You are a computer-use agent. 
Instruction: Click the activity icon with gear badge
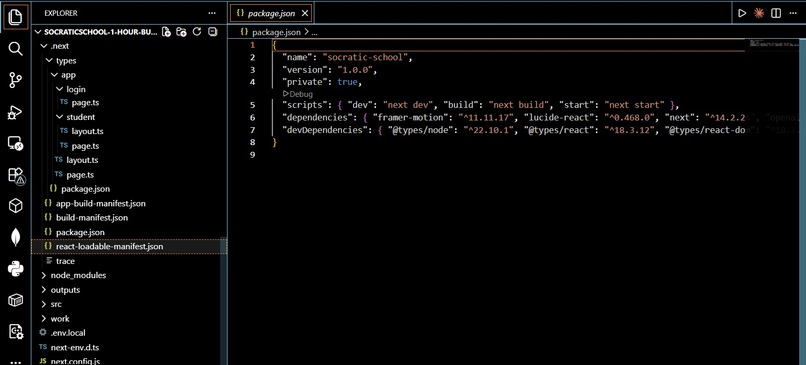(x=15, y=332)
